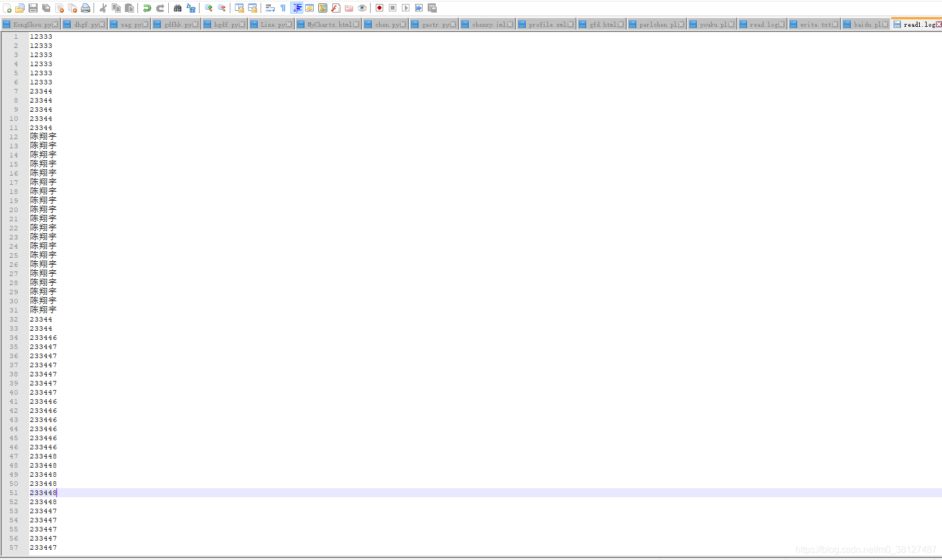Switch to the chenxy.iml tab
The image size is (942, 560).
[488, 25]
